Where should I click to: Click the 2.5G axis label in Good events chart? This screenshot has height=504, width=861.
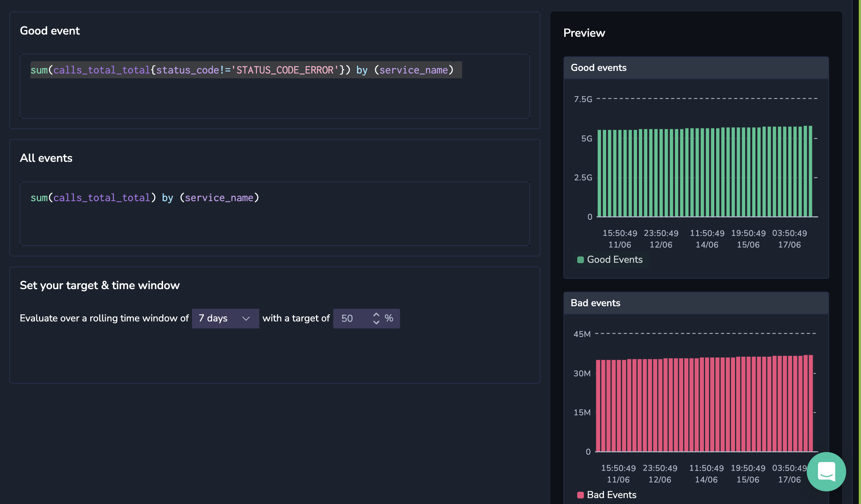[583, 177]
